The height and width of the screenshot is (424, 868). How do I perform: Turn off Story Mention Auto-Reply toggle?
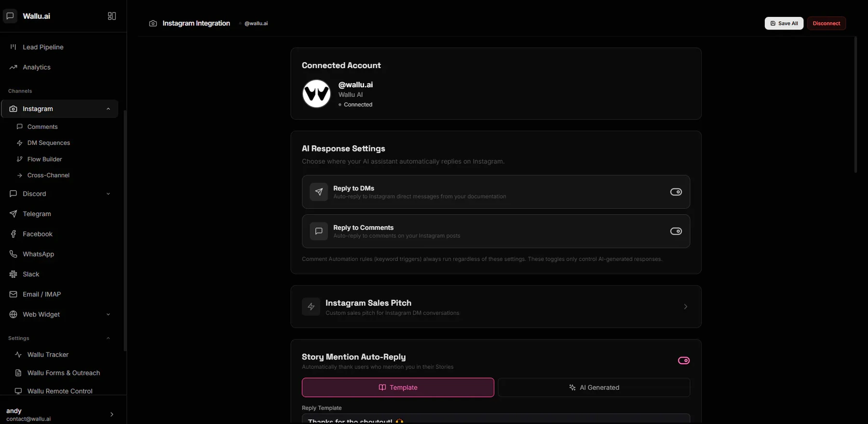coord(684,361)
